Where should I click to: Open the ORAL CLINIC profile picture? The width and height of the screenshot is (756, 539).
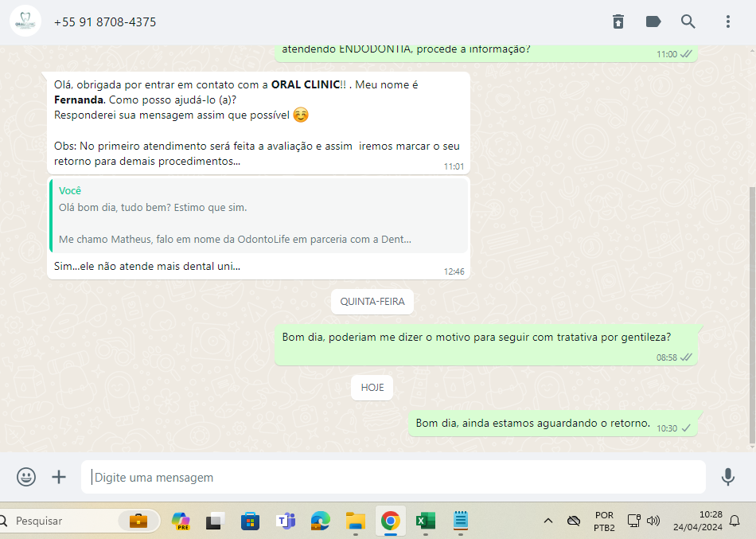point(25,21)
